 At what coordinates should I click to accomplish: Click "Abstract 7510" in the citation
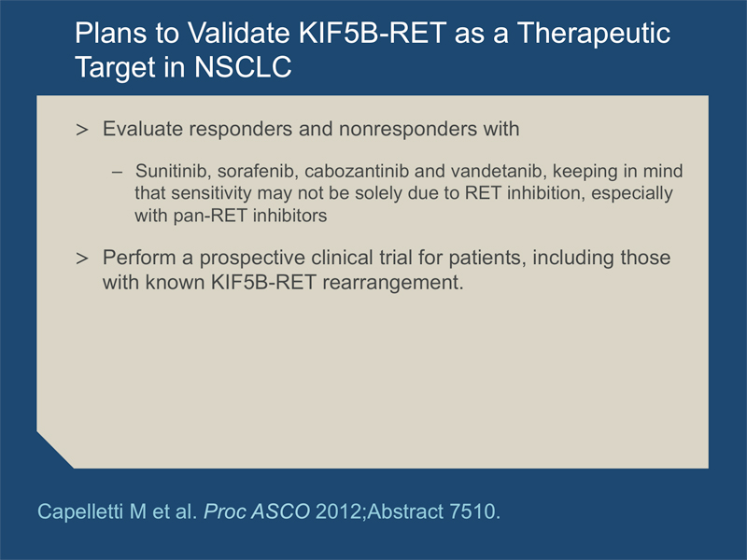point(431,511)
